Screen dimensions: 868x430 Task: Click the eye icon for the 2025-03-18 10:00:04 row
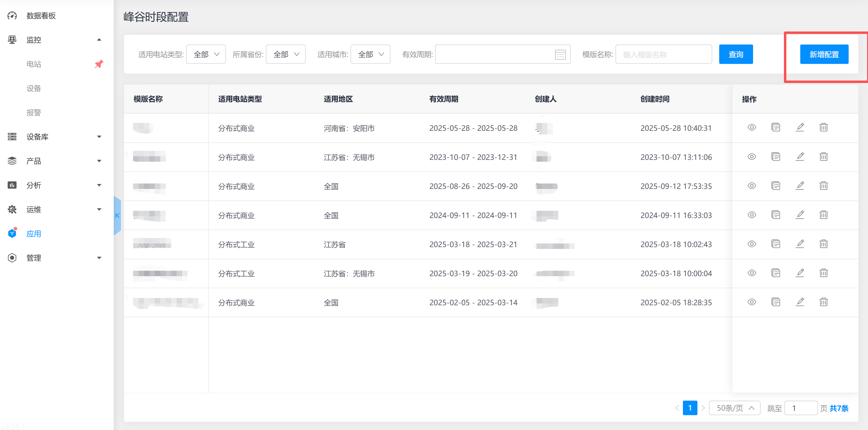752,273
